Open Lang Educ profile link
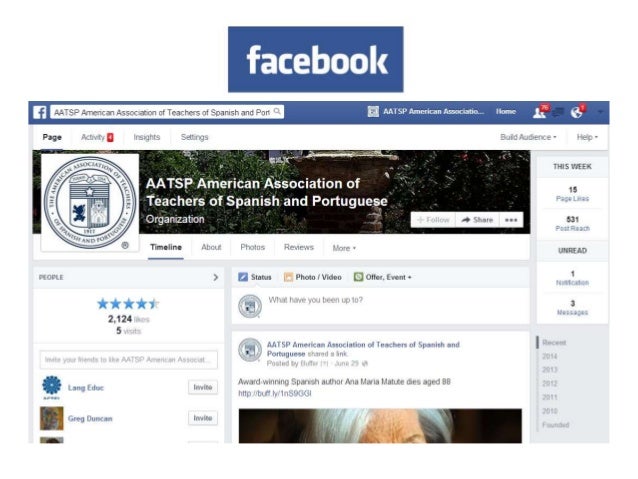Viewport: 638px width, 479px height. pos(86,387)
